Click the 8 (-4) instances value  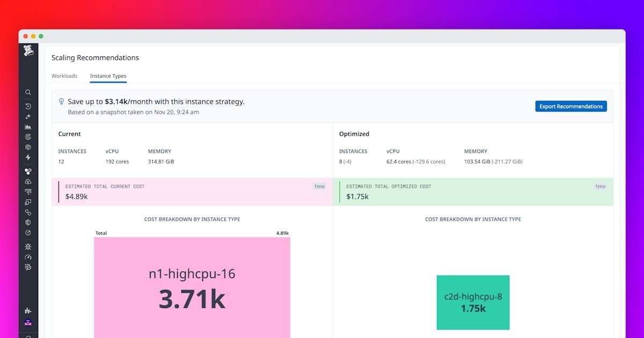pyautogui.click(x=346, y=161)
